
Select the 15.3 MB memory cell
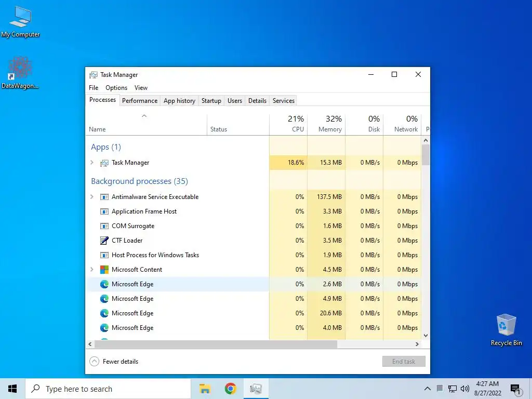pyautogui.click(x=326, y=163)
